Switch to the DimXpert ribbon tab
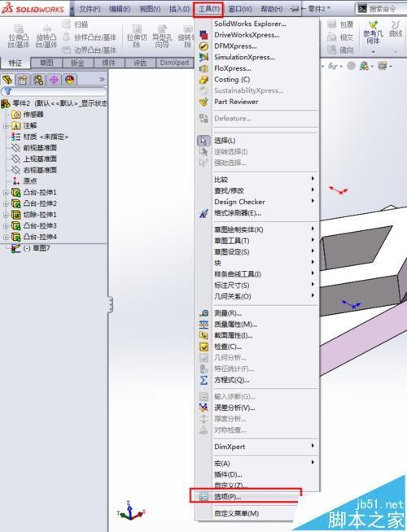Screen dimensions: 407x532 174,63
